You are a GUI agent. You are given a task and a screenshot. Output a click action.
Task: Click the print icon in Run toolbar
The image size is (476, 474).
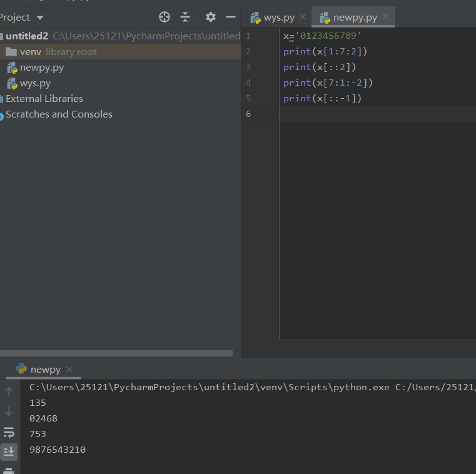9,470
